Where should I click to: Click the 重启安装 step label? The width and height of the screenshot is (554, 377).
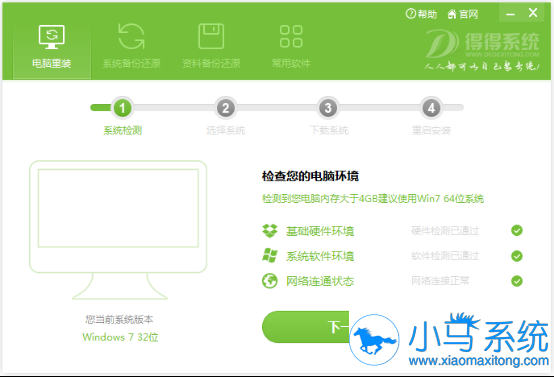coord(431,131)
